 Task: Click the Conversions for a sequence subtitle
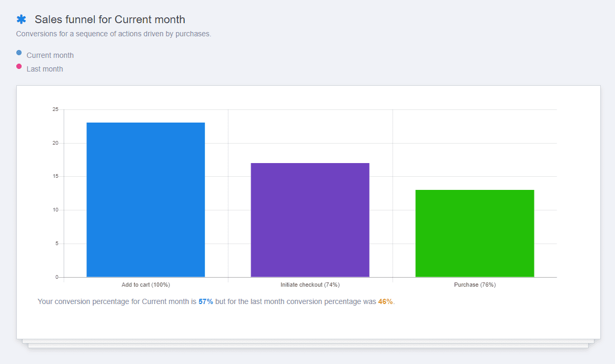click(x=113, y=34)
